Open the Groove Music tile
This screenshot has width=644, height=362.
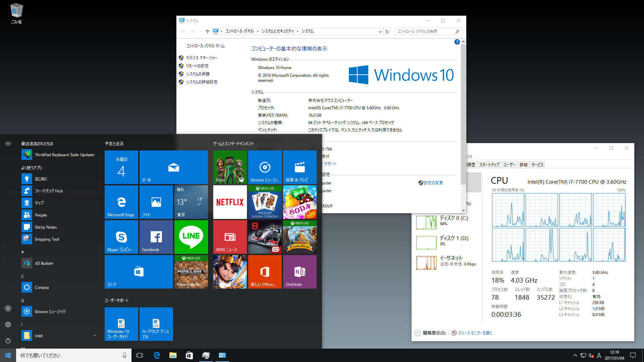pos(265,167)
